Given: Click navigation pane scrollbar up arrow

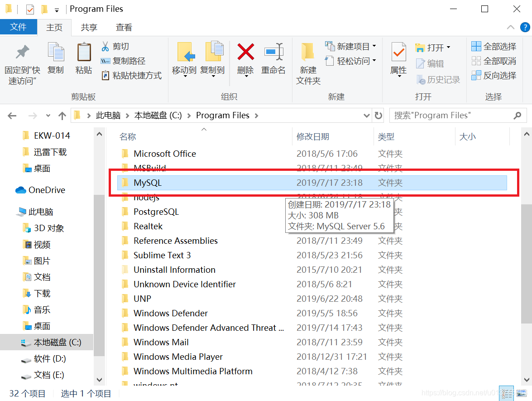Looking at the screenshot, I should [x=100, y=134].
